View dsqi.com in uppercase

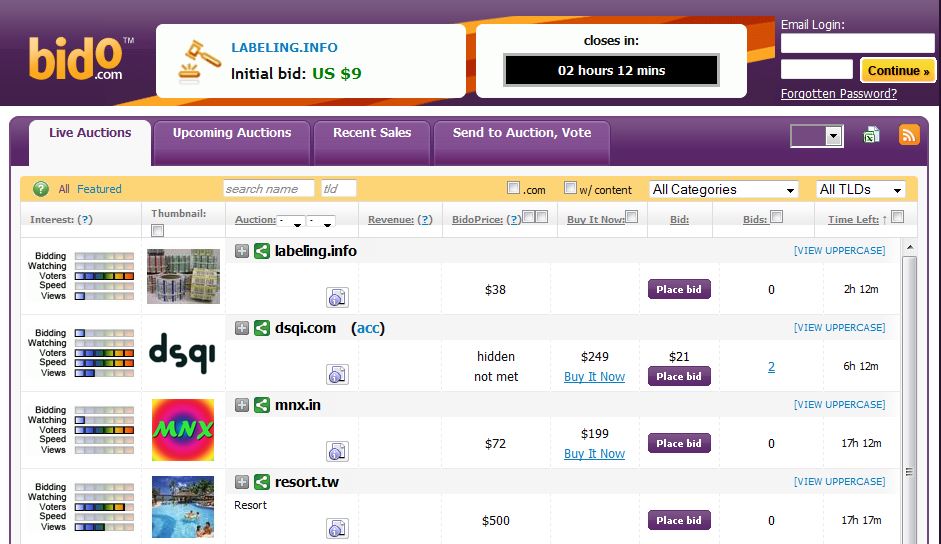(839, 327)
